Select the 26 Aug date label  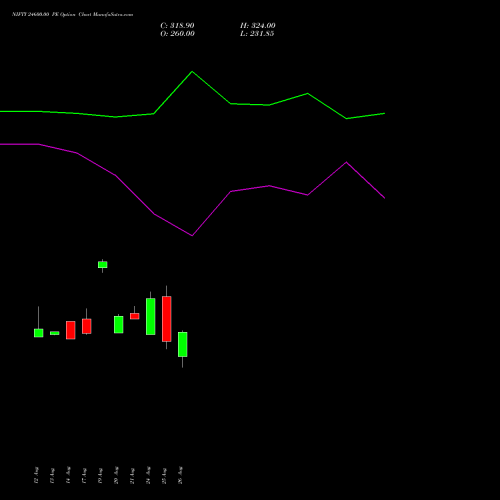pos(180,475)
